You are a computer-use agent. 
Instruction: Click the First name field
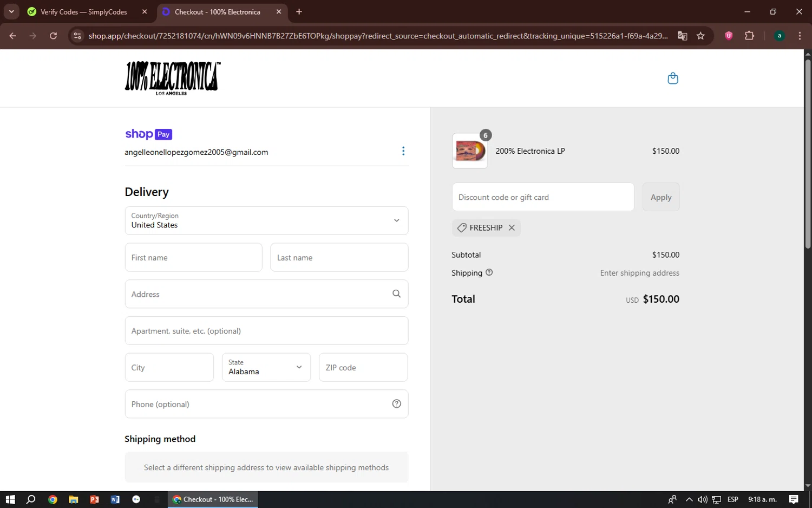point(193,257)
